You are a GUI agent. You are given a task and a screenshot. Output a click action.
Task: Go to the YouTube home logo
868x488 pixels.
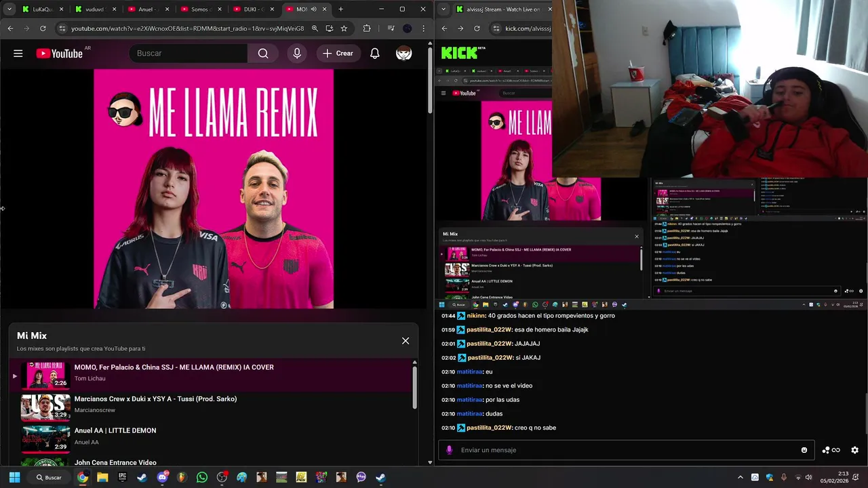coord(59,54)
